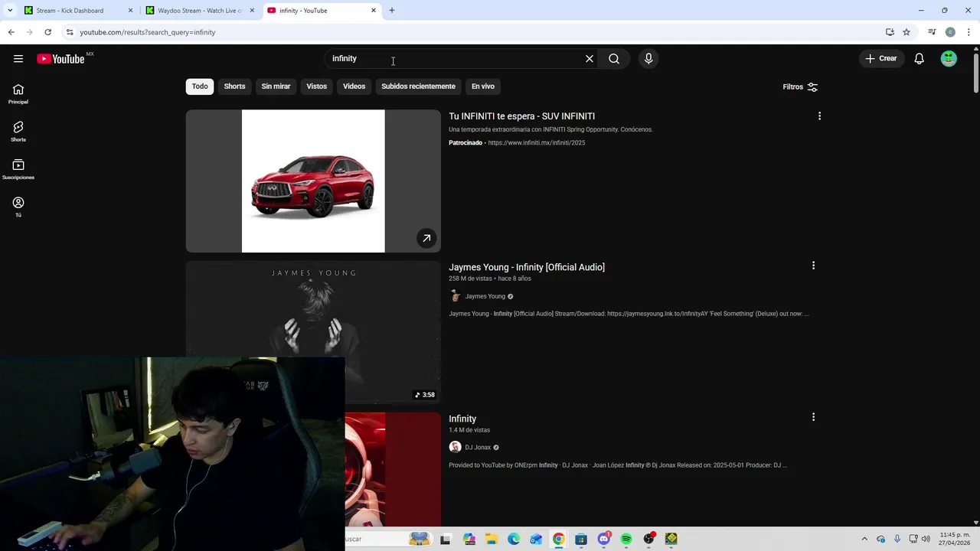Show hidden system tray icons
Screen dimensions: 980x551
864,539
